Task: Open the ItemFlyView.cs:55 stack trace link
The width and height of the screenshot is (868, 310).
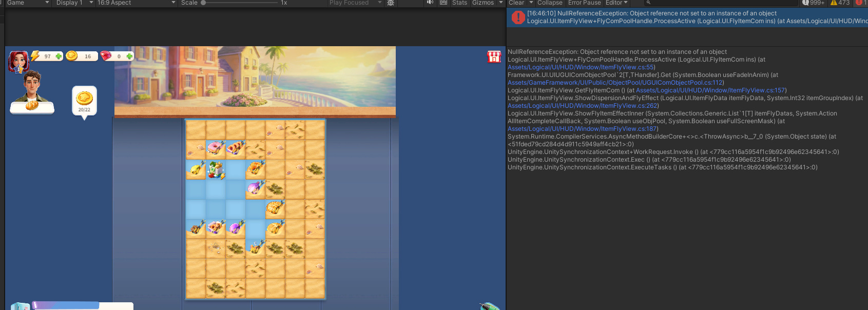Action: pyautogui.click(x=581, y=67)
